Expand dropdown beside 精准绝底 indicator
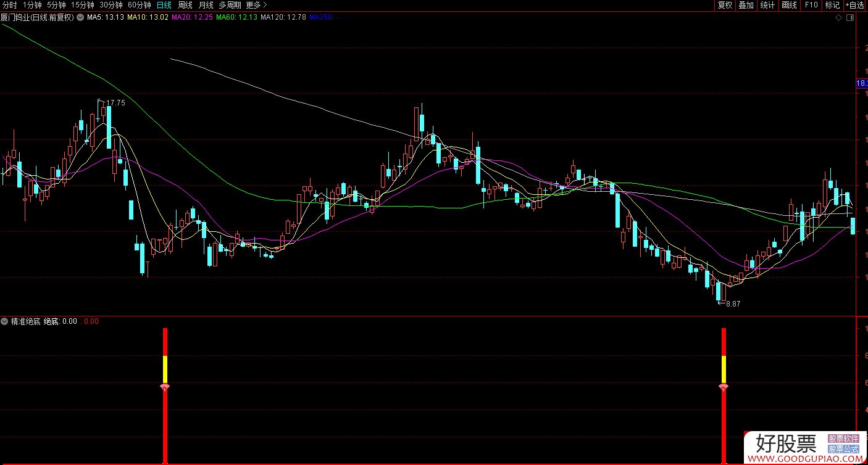Image resolution: width=868 pixels, height=465 pixels. (5, 321)
